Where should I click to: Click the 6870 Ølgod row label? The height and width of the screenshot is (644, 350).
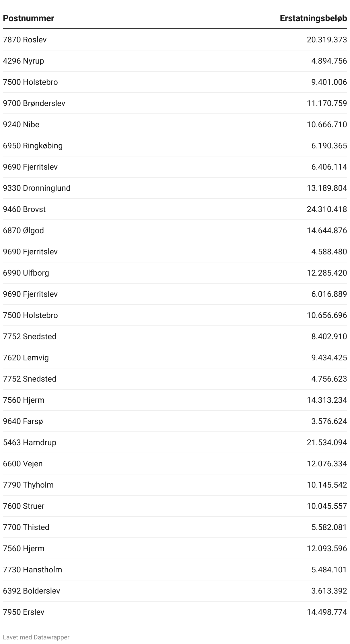[x=24, y=230]
